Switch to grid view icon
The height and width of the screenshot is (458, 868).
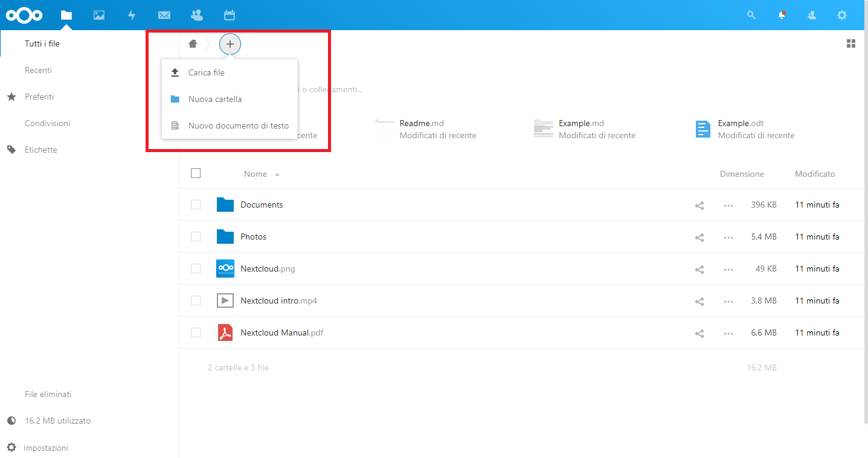pyautogui.click(x=851, y=43)
